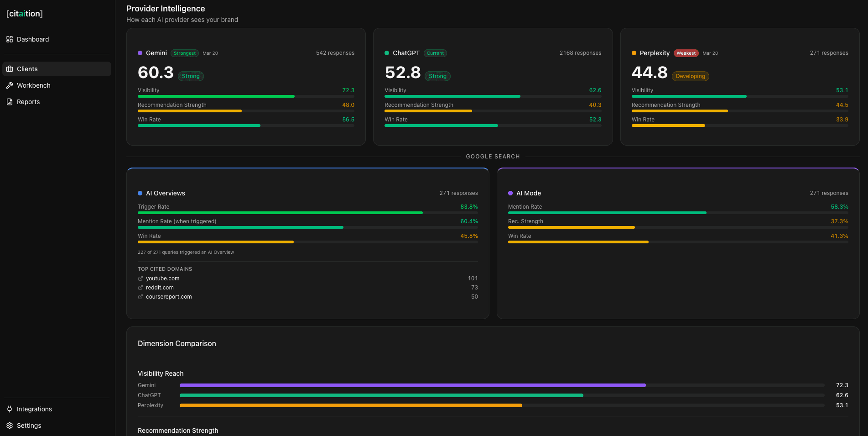Open Reports in the sidebar

pos(57,102)
